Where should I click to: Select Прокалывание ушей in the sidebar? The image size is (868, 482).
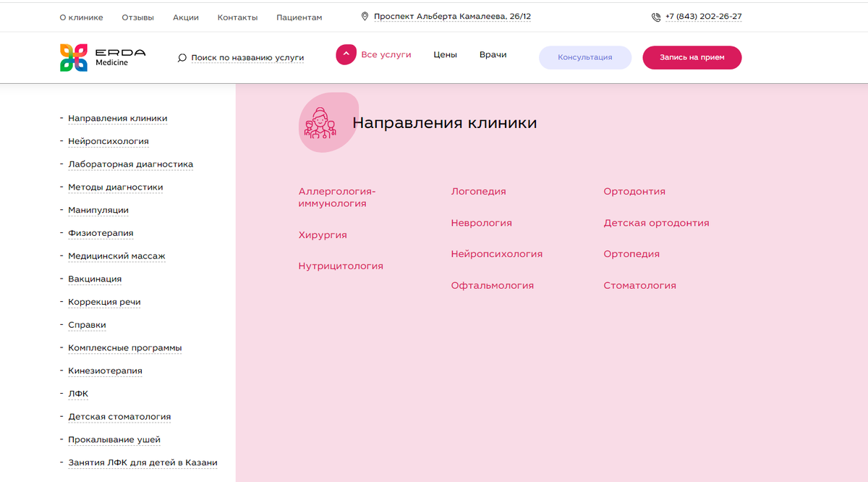[114, 440]
